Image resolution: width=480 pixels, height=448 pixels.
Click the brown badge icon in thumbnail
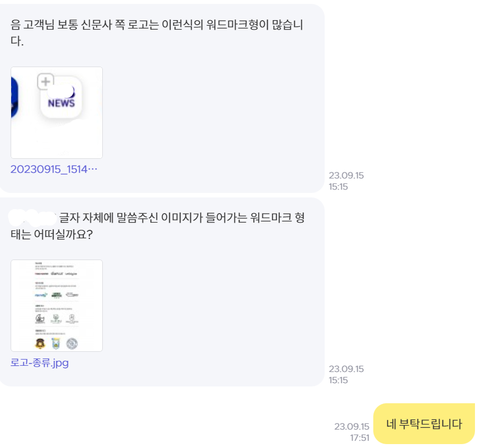pyautogui.click(x=40, y=343)
